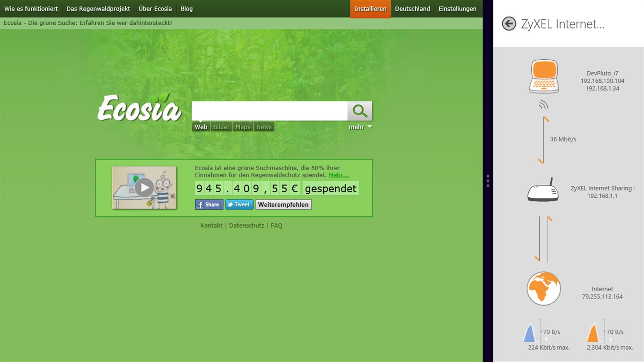Share Ecosia on Facebook
Viewport: 644px width, 362px height.
coord(209,205)
